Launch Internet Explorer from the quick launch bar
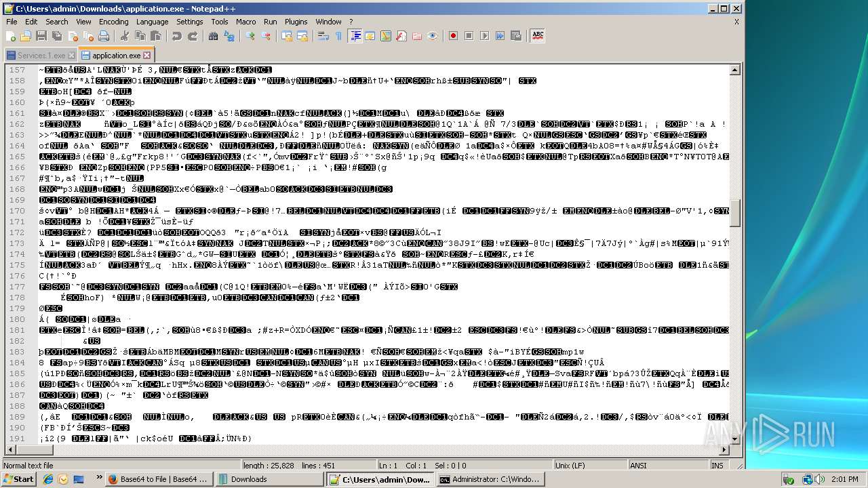868x488 pixels. [48, 479]
